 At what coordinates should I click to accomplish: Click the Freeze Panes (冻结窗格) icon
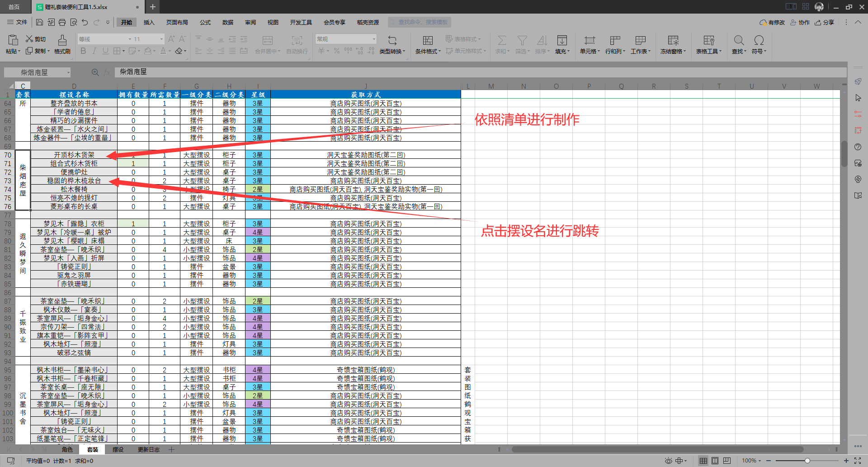[673, 40]
